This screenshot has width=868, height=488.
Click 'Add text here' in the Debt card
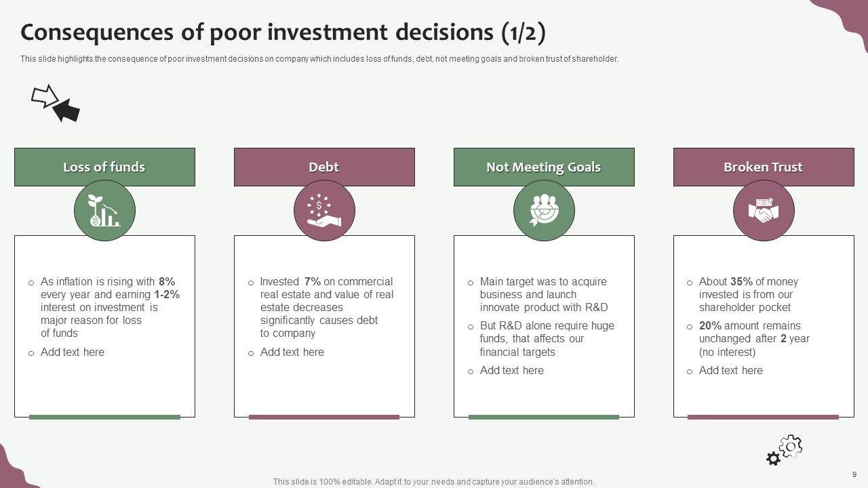(x=292, y=352)
